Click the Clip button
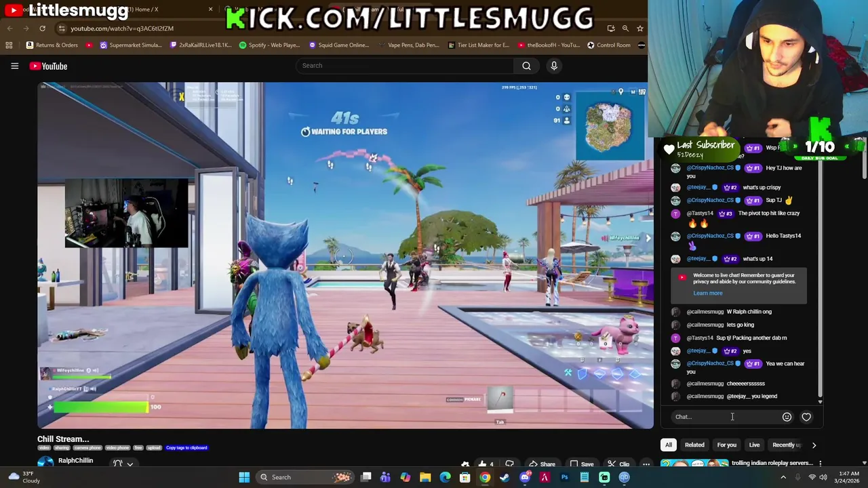868x488 pixels. coord(618,464)
